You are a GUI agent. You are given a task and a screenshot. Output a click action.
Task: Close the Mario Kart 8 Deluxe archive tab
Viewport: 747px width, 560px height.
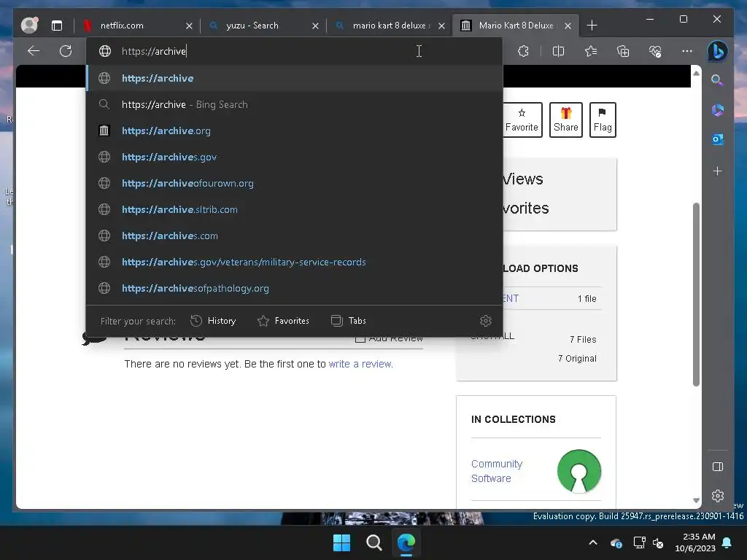[568, 26]
